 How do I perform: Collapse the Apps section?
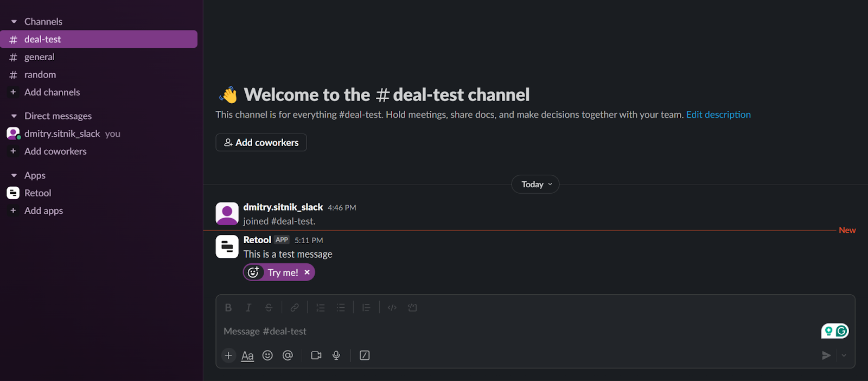tap(14, 175)
